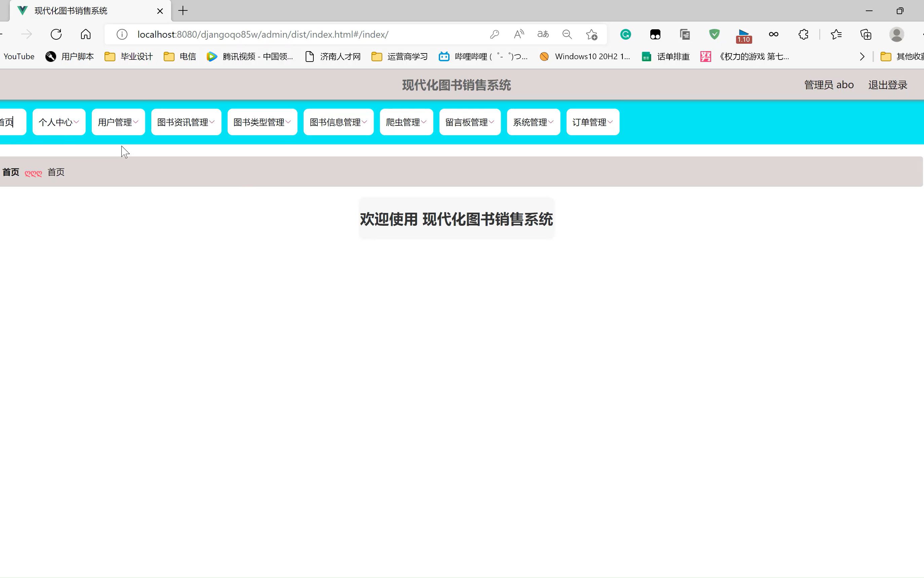Open the Grammarly extension icon
The height and width of the screenshot is (578, 924).
pyautogui.click(x=625, y=34)
